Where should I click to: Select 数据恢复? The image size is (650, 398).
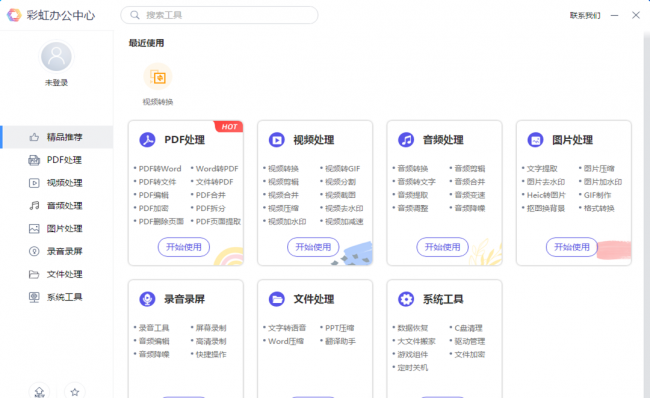tap(412, 328)
